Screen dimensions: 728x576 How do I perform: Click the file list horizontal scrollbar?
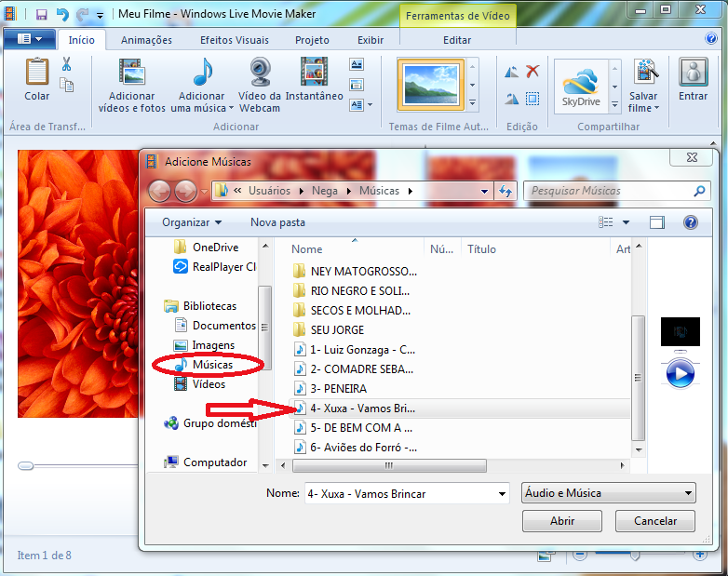coord(389,465)
